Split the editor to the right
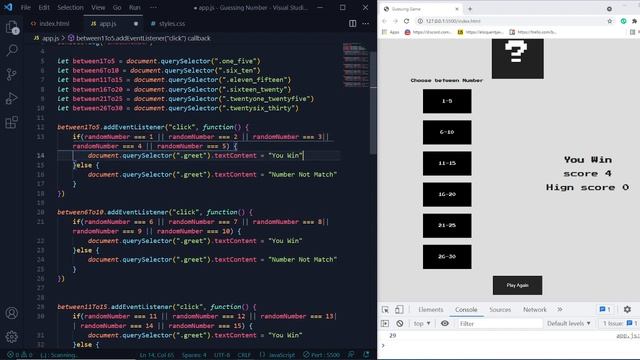Viewport: 640px width, 360px height. [x=353, y=24]
